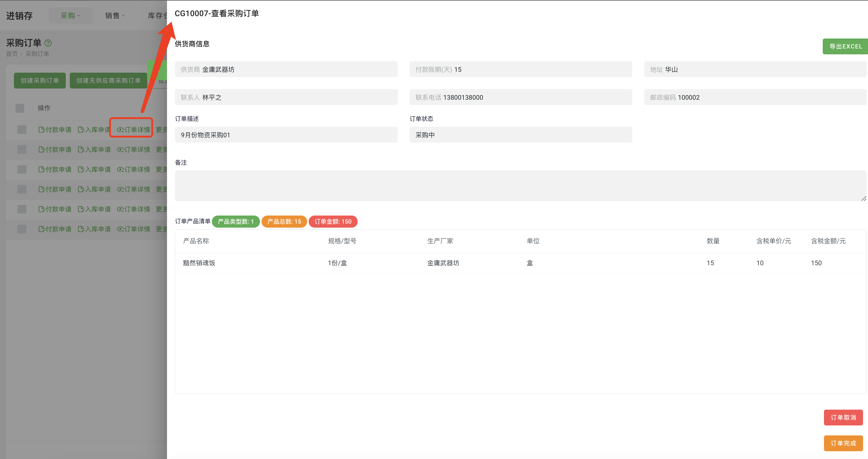Check the first order row checkbox

click(22, 130)
